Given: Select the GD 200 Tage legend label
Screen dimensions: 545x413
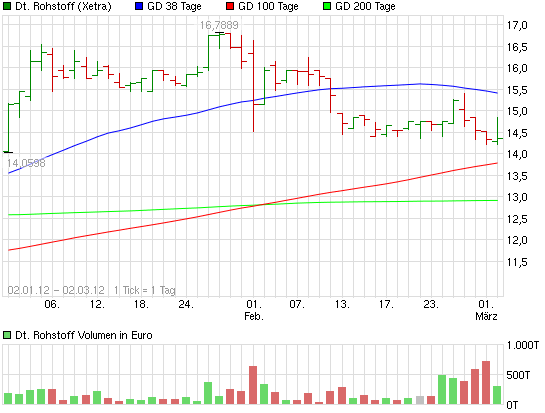Looking at the screenshot, I should [x=365, y=6].
